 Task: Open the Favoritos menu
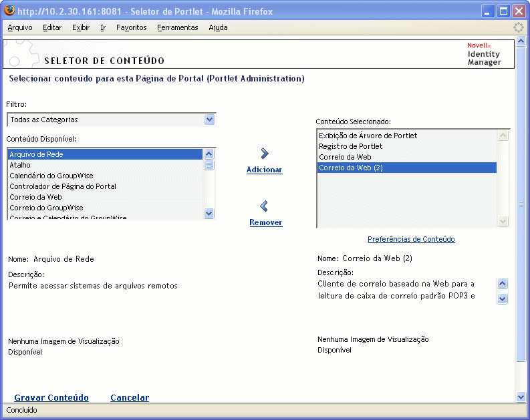click(x=132, y=27)
